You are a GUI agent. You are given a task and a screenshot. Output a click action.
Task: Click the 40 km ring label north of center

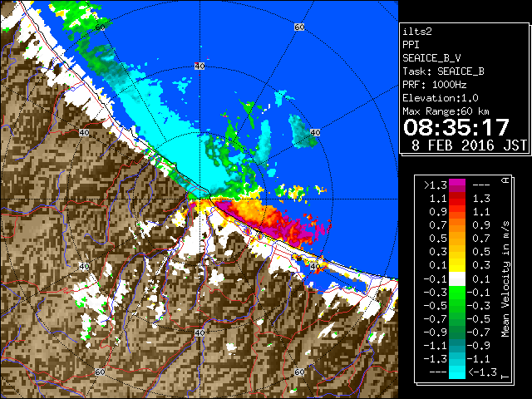click(199, 66)
